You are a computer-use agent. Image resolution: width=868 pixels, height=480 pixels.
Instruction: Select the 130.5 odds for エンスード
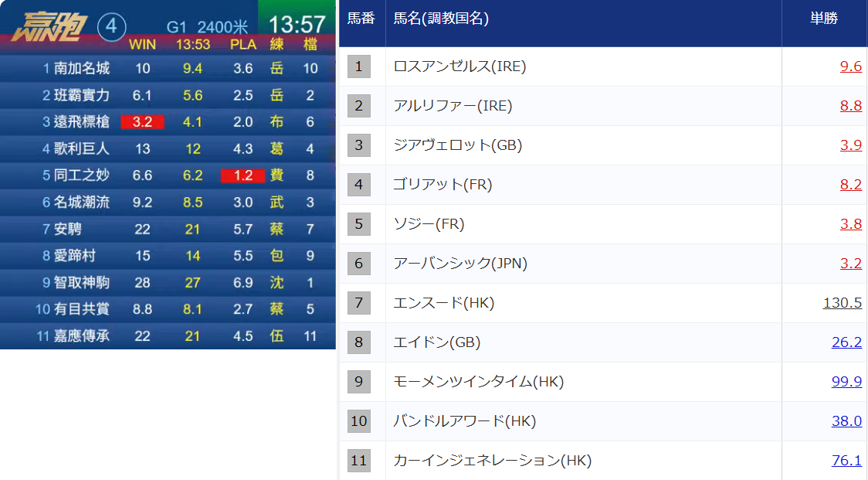coord(842,303)
